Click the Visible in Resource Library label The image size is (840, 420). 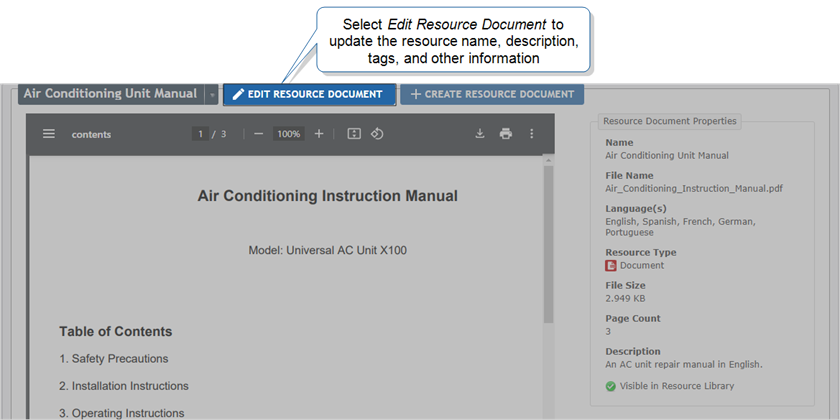[x=677, y=386]
